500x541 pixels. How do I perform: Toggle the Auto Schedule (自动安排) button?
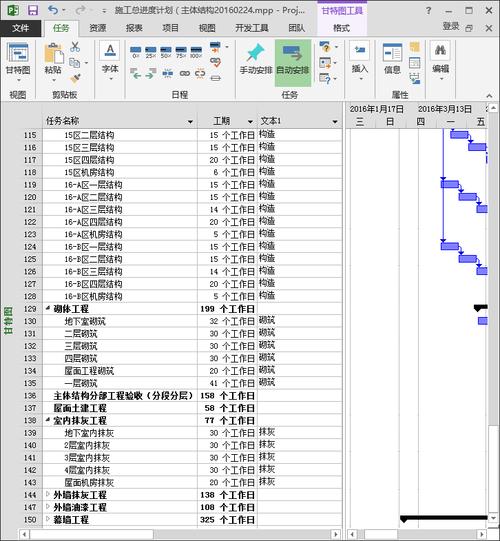pos(293,62)
